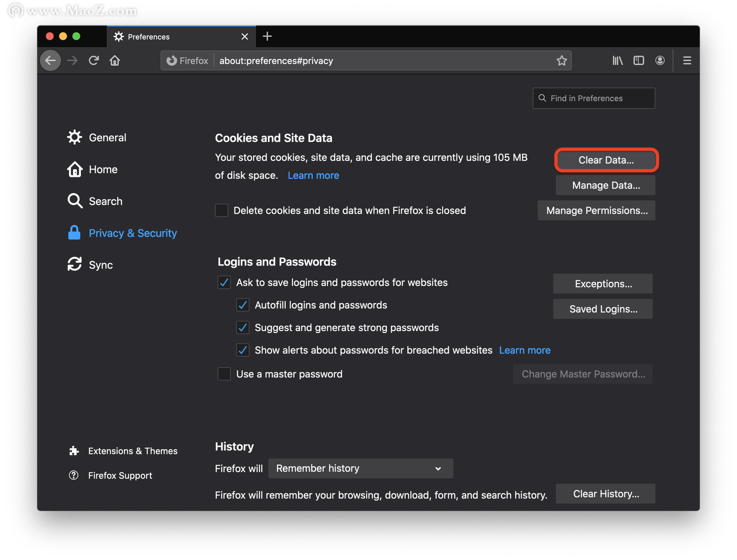Close the Preferences tab

click(x=245, y=36)
